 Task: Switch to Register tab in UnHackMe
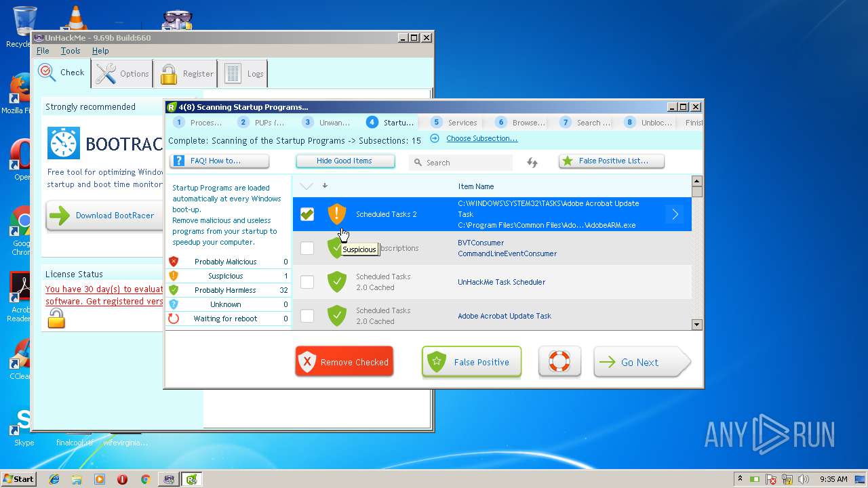pyautogui.click(x=186, y=73)
